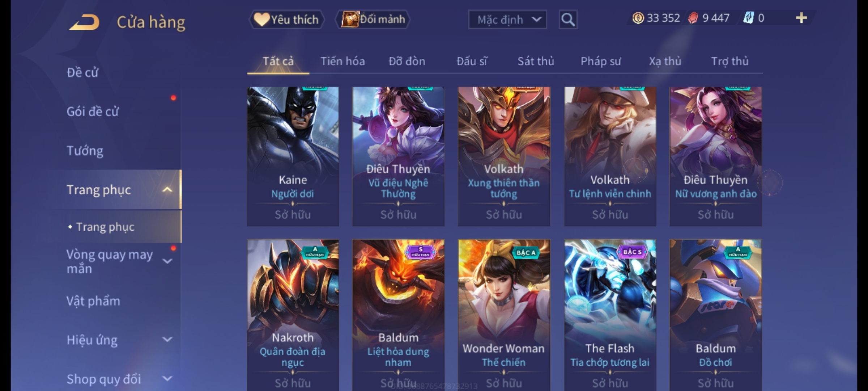
Task: Open Đổi mảnh fragment exchange
Action: tap(373, 19)
